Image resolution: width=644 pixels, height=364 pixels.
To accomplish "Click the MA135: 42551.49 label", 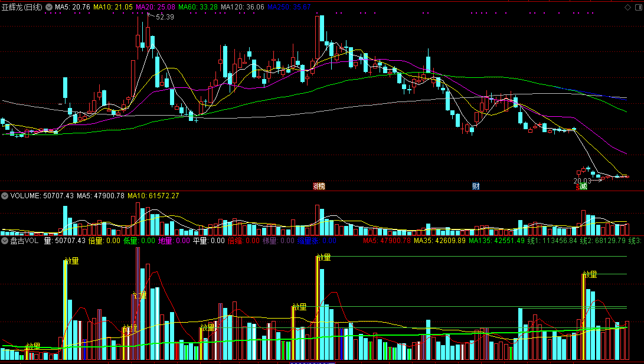I will 496,241.
